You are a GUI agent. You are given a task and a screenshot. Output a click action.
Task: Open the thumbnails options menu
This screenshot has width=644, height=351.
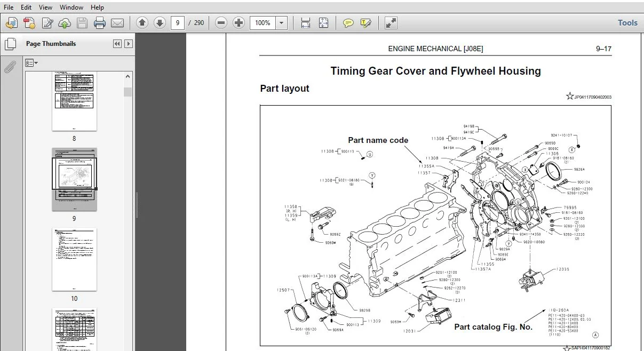(31, 62)
